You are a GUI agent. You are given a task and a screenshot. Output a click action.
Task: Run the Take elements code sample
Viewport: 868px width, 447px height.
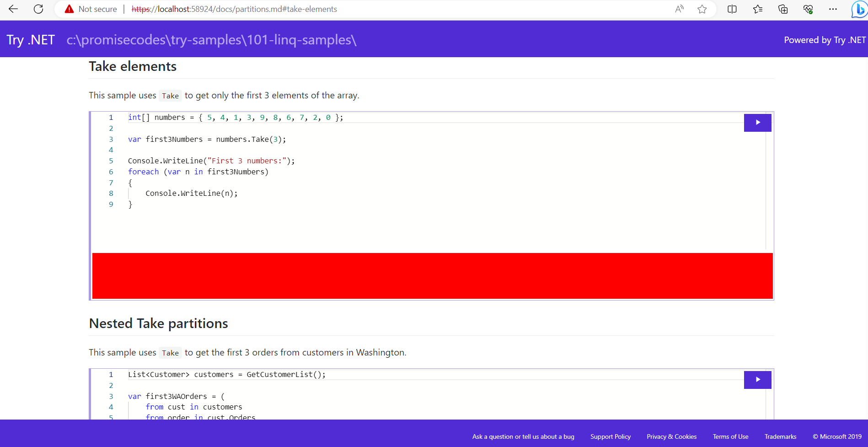(757, 123)
